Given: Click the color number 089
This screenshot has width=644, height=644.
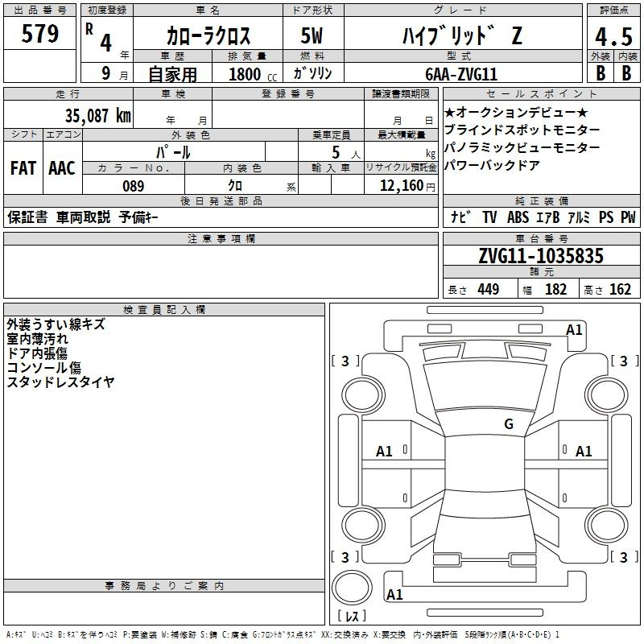Looking at the screenshot, I should pyautogui.click(x=134, y=186).
